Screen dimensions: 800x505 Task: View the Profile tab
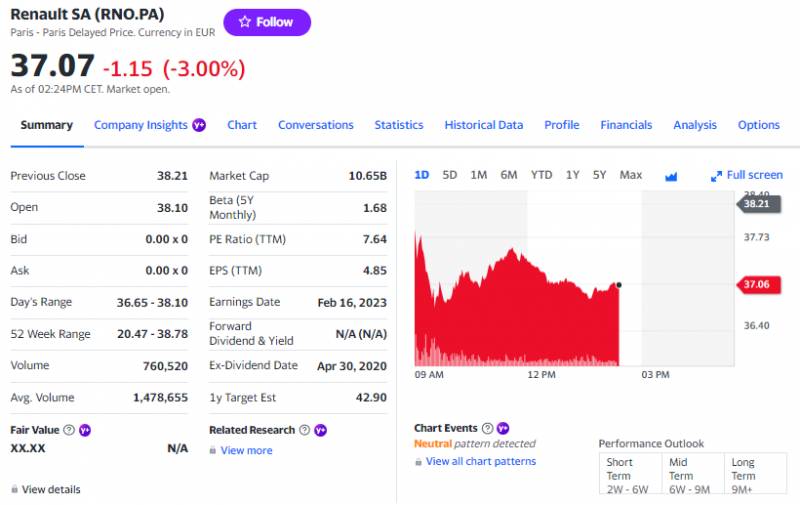561,125
